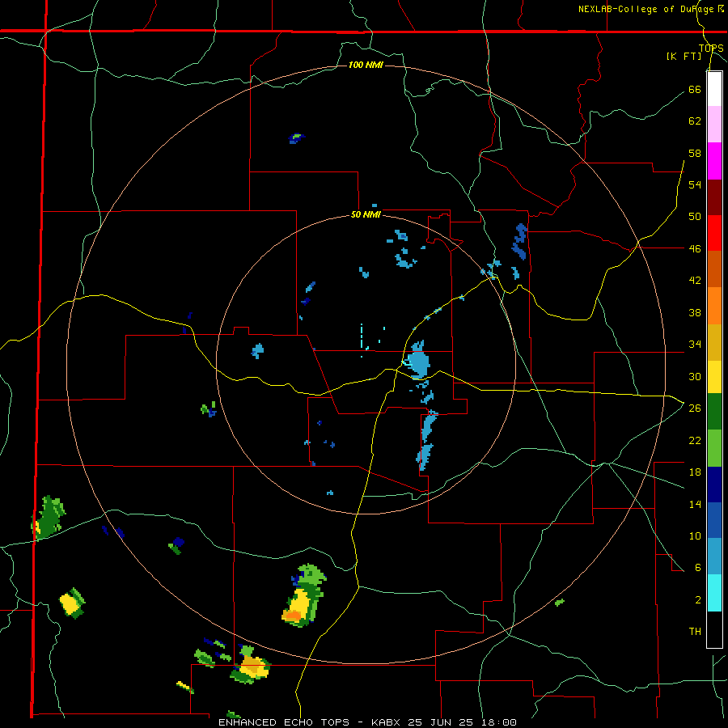
Task: Click the legend value "46"
Action: 695,249
